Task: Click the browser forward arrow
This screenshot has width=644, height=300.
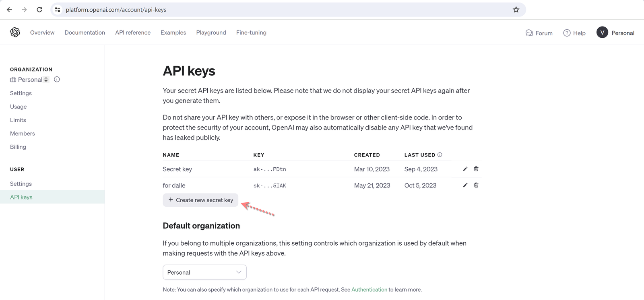Action: pyautogui.click(x=24, y=10)
